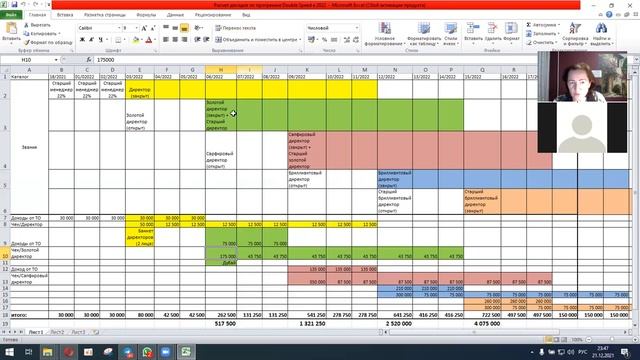Toggle underline Ч formatting
Image resolution: width=640 pixels, height=360 pixels.
point(100,40)
